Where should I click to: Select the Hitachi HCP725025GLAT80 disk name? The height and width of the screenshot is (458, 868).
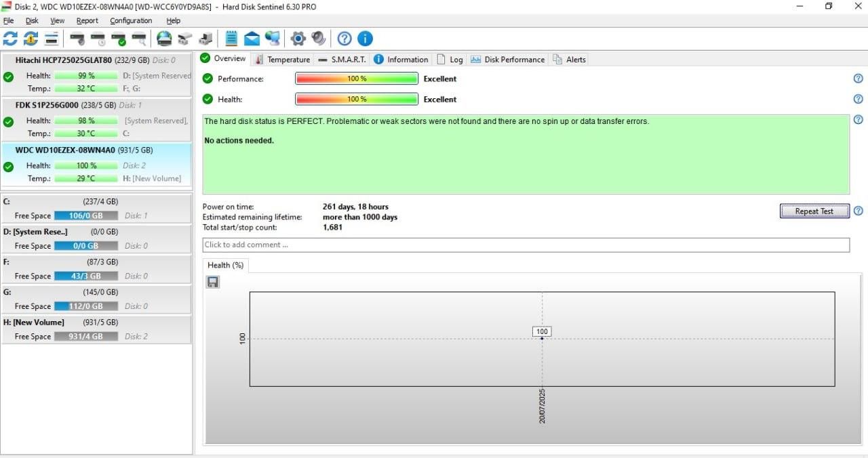tap(64, 60)
